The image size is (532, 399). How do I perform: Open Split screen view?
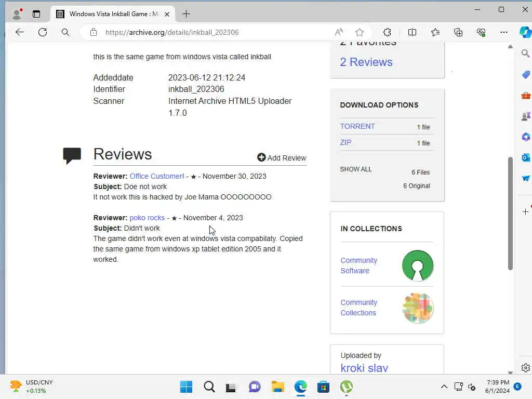pos(412,32)
